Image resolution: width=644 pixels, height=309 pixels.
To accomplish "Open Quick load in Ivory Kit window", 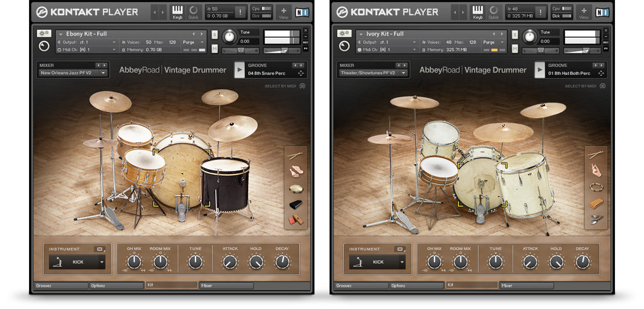I will click(493, 12).
